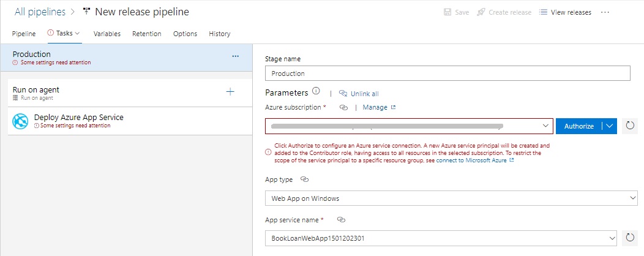
Task: Click the link icon beside Azure subscription
Action: (344, 107)
